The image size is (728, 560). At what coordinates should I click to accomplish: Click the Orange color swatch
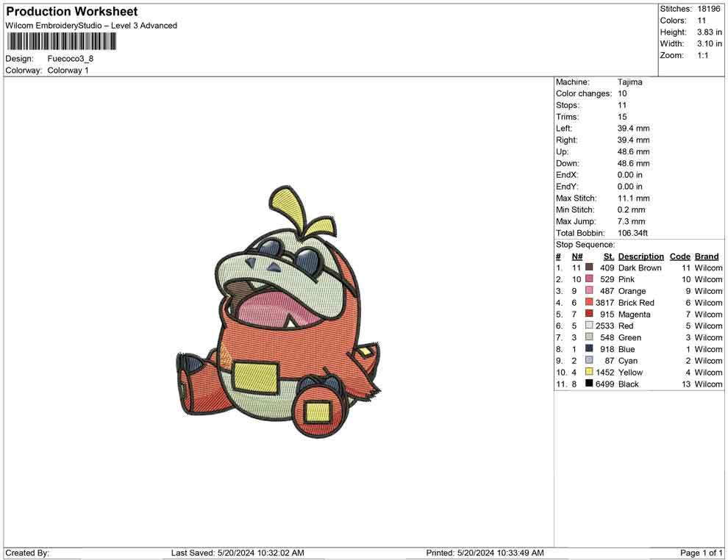click(589, 290)
